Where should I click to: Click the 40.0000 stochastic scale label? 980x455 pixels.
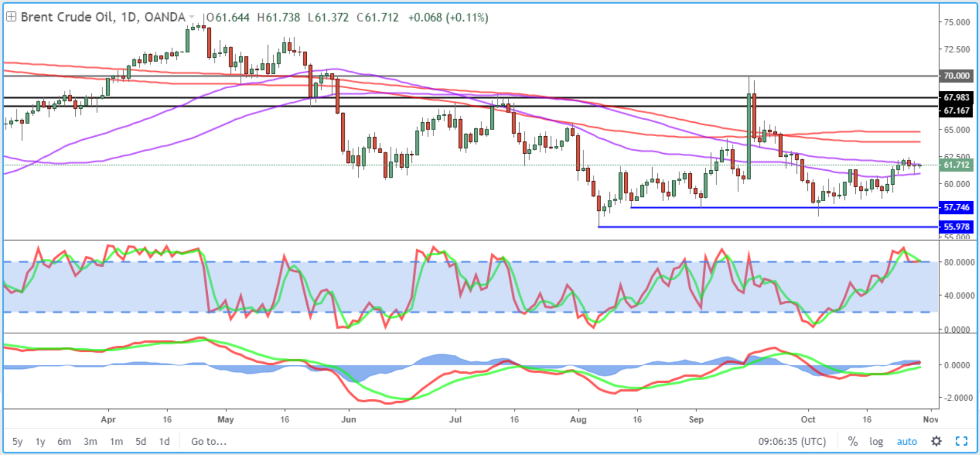click(959, 296)
